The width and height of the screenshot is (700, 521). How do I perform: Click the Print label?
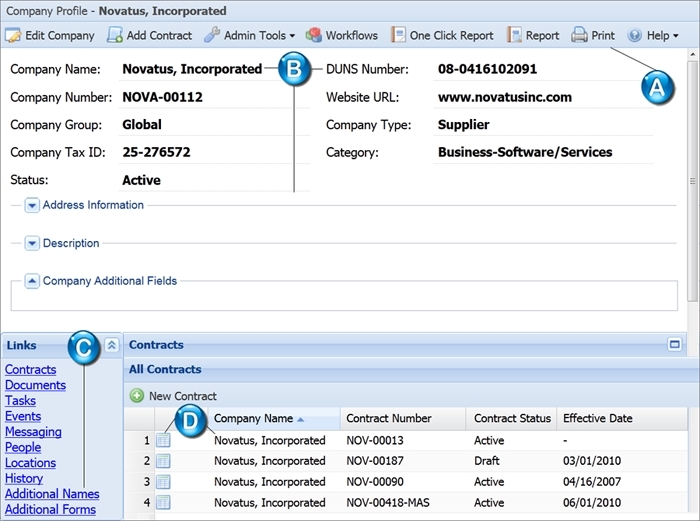pos(603,35)
